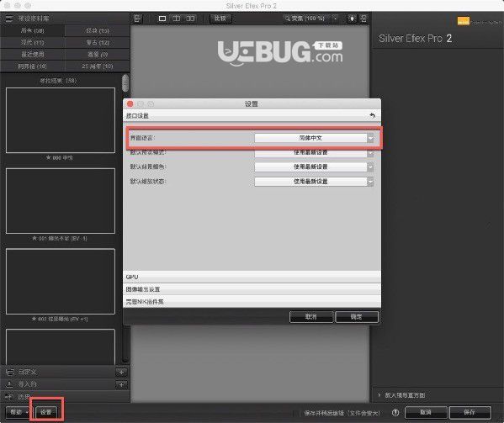Open the default zoom state dropdown
This screenshot has width=504, height=423.
[x=314, y=182]
